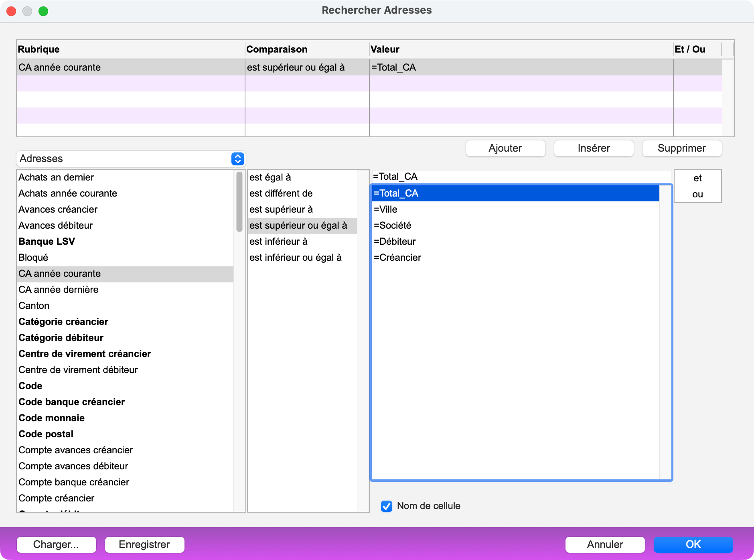Click Supprimer to delete the criterion

(x=681, y=148)
